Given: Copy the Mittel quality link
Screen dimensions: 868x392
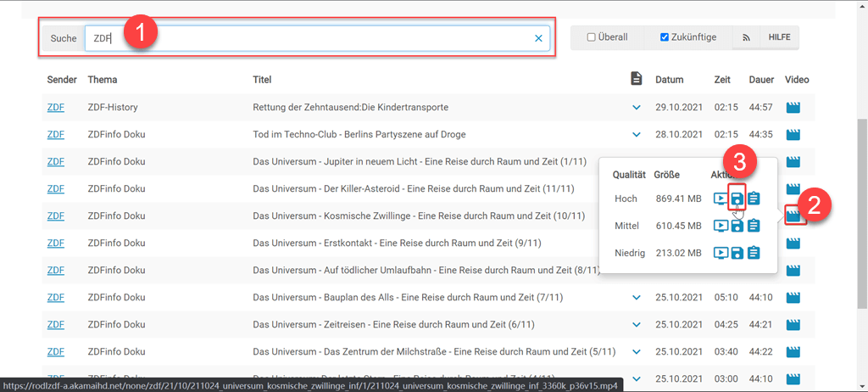Looking at the screenshot, I should click(x=754, y=226).
